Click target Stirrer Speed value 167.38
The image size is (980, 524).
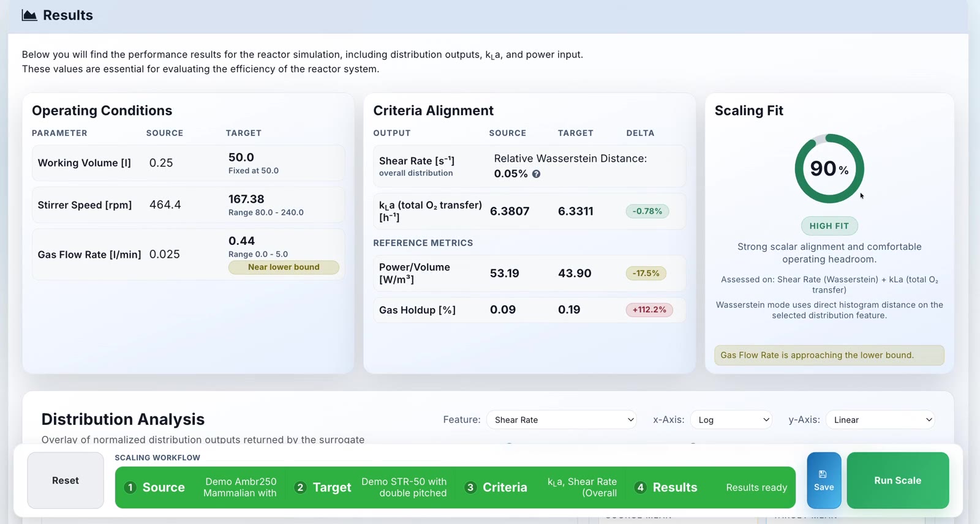coord(246,199)
